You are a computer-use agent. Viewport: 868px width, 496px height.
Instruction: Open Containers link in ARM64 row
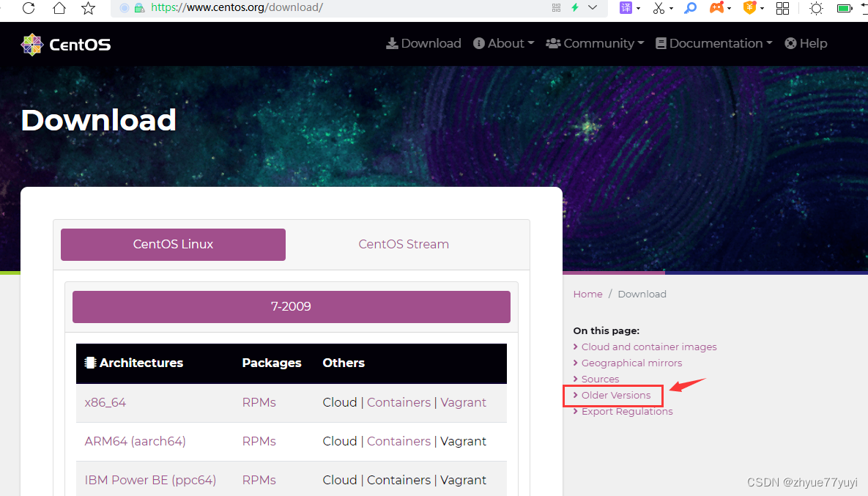click(398, 441)
